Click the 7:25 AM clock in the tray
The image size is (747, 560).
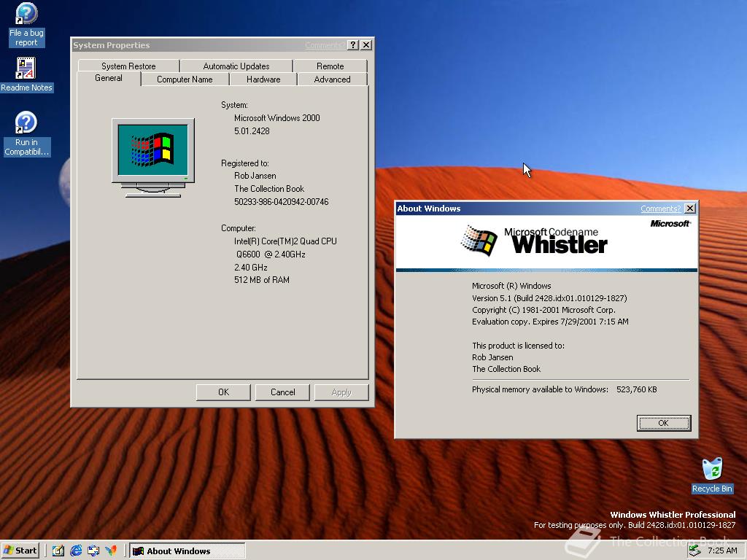(x=722, y=551)
